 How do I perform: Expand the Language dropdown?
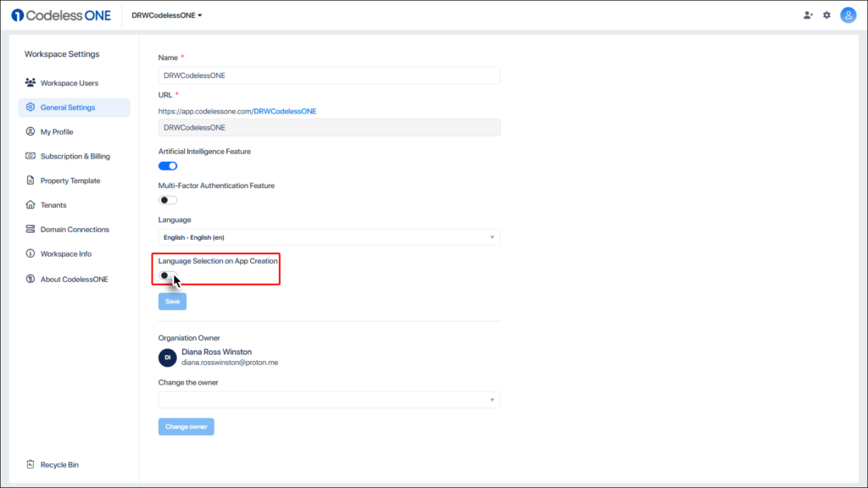click(330, 237)
